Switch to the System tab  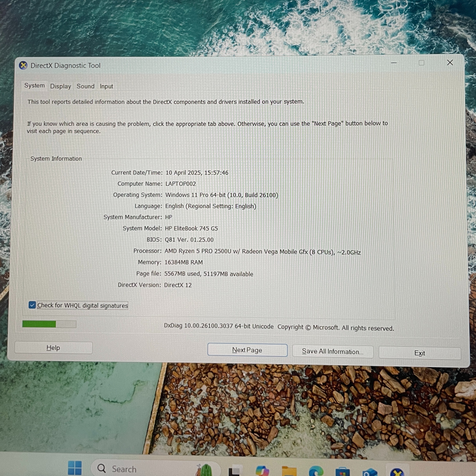click(x=35, y=85)
